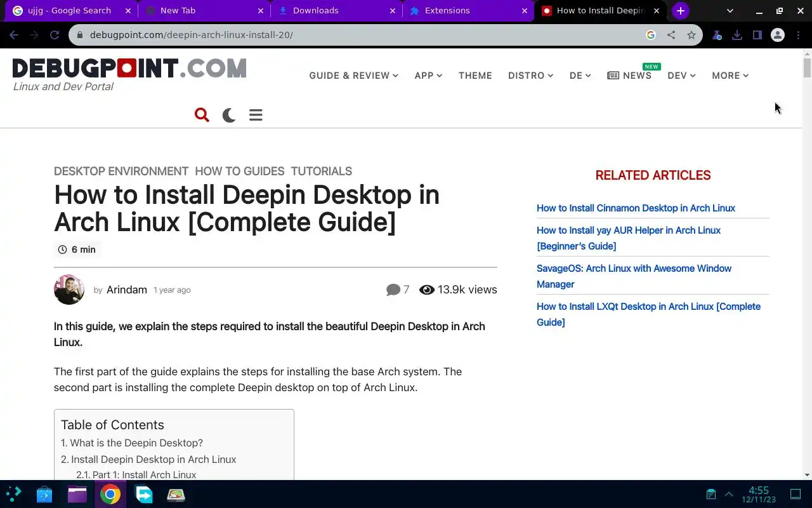Viewport: 812px width, 508px height.
Task: Click the site security lock icon
Action: [80, 35]
